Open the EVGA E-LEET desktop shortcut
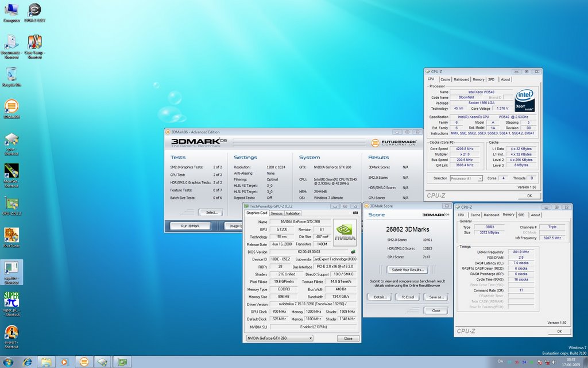The width and height of the screenshot is (588, 368). pyautogui.click(x=34, y=13)
